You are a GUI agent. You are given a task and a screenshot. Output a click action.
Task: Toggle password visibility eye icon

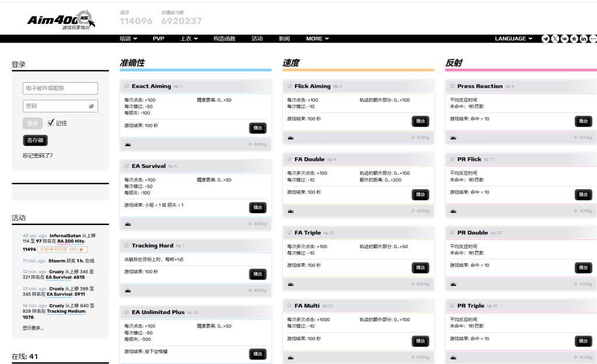click(91, 107)
